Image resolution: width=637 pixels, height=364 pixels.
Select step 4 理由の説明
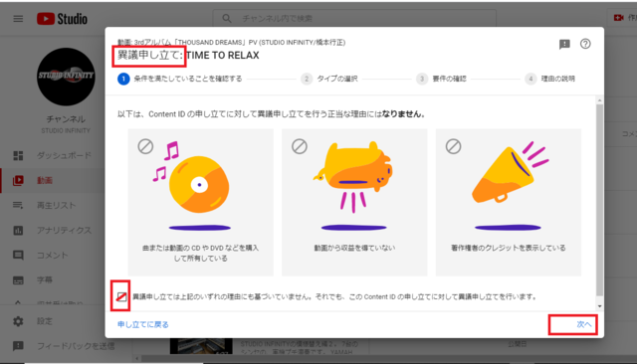click(550, 79)
